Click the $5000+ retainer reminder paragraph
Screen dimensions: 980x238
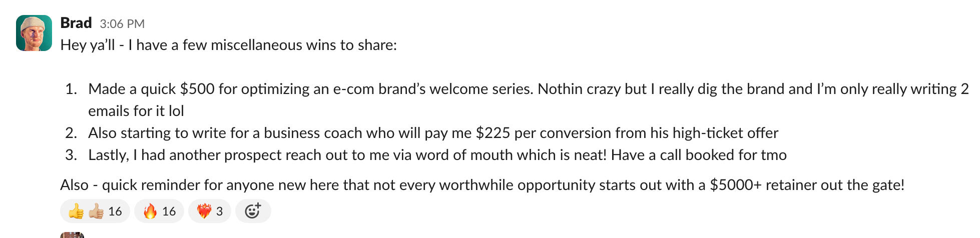[482, 185]
